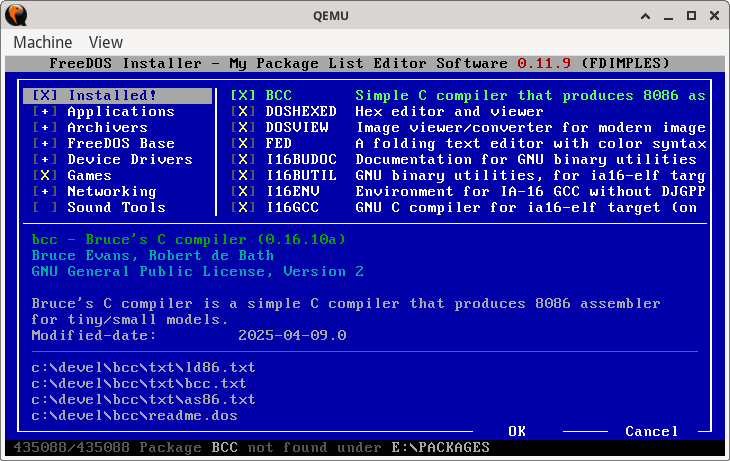Expand the Applications group [+] marker

tap(45, 111)
